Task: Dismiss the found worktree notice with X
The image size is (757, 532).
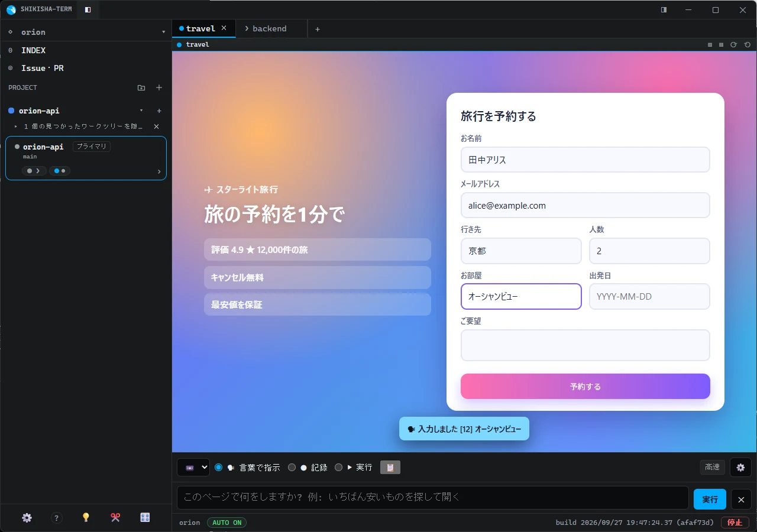Action: click(156, 126)
